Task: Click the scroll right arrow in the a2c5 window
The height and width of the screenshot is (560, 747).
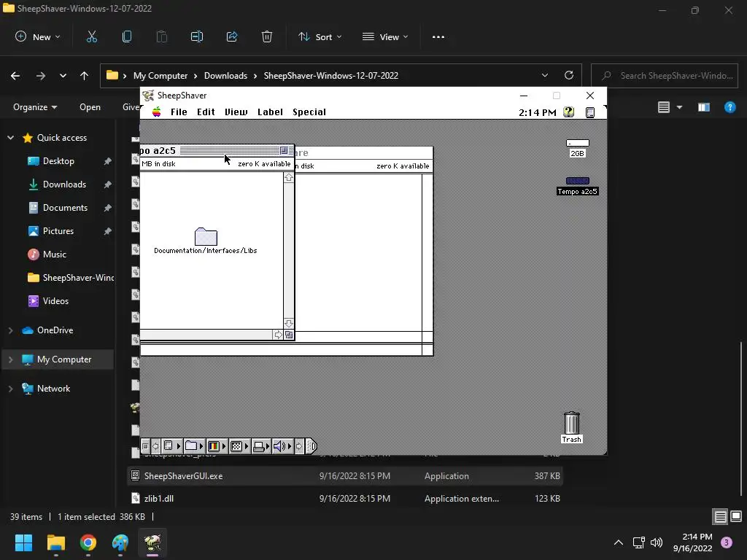Action: coord(278,335)
